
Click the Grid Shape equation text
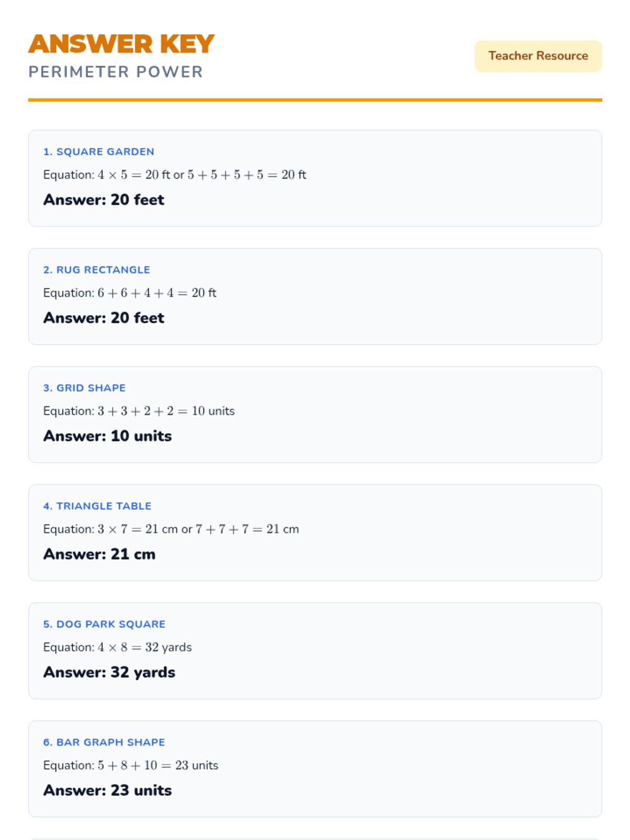139,411
